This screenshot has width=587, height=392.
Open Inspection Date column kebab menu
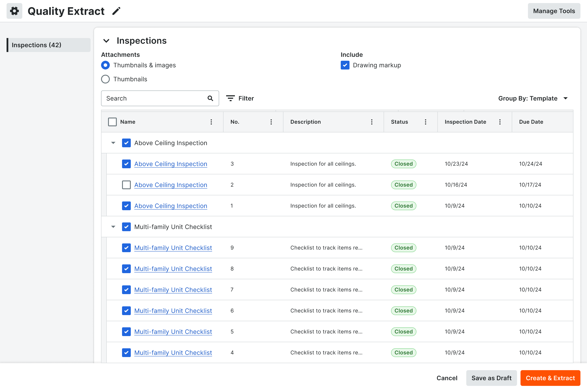click(500, 122)
